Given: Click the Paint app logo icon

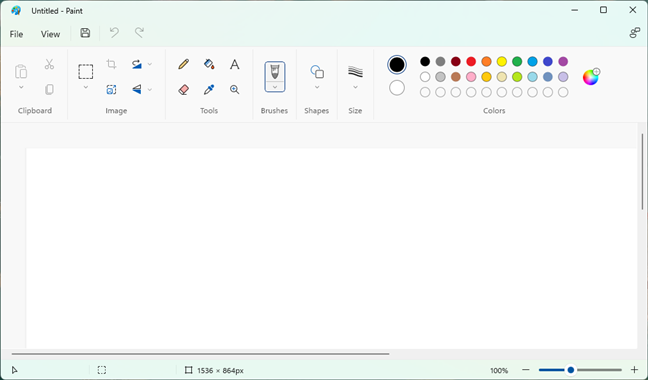Looking at the screenshot, I should [x=16, y=11].
